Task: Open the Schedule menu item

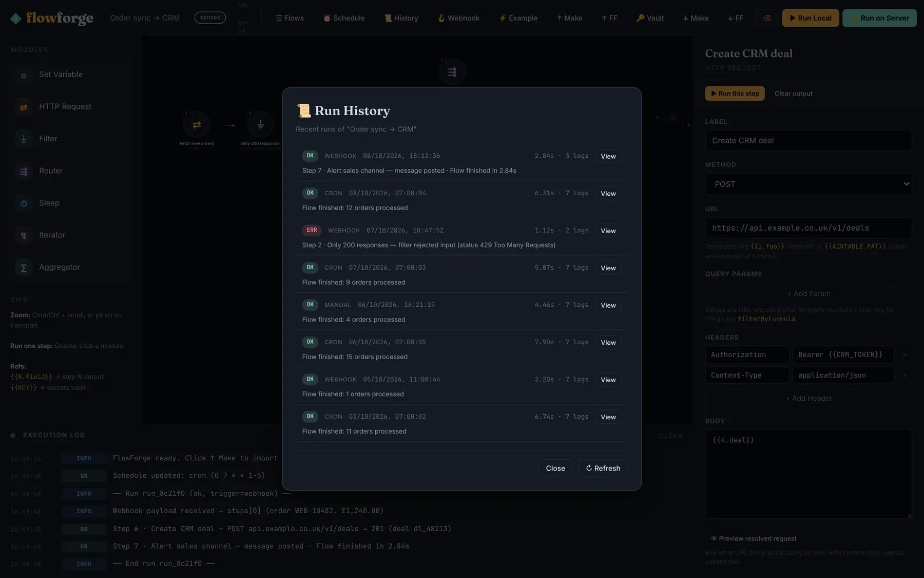Action: (344, 18)
